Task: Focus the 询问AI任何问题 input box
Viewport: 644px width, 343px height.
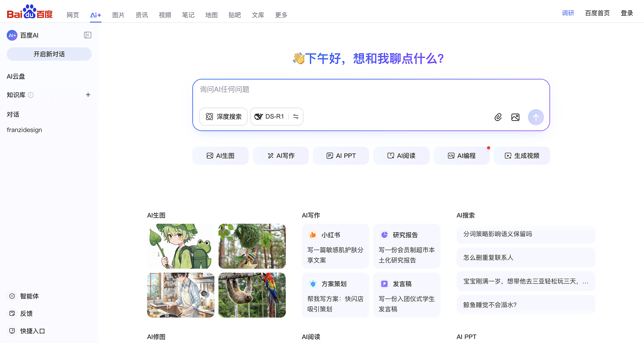Action: point(371,89)
